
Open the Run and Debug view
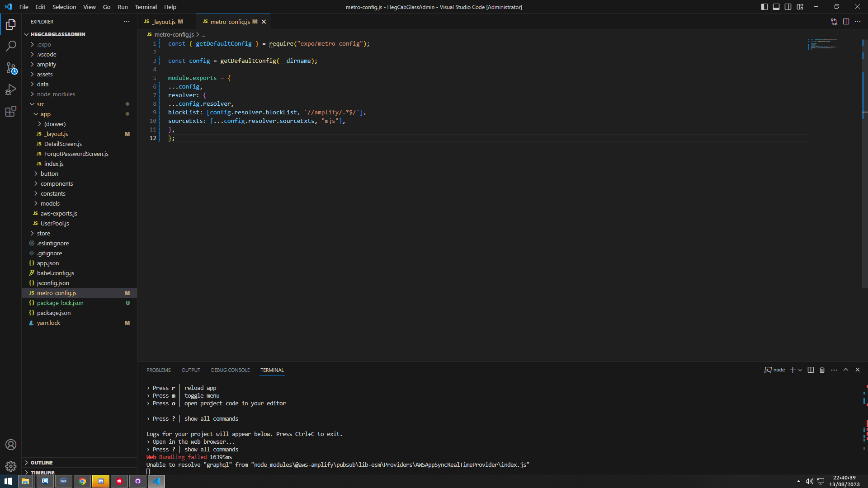pyautogui.click(x=11, y=89)
